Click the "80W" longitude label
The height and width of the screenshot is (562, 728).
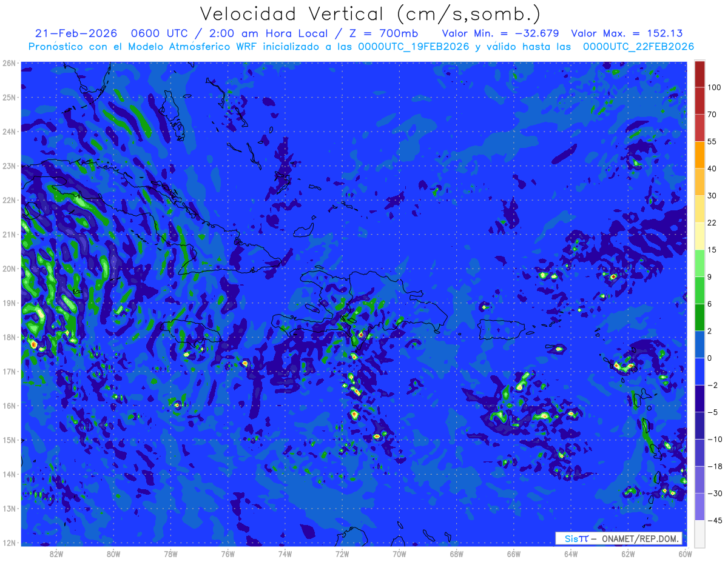(113, 554)
